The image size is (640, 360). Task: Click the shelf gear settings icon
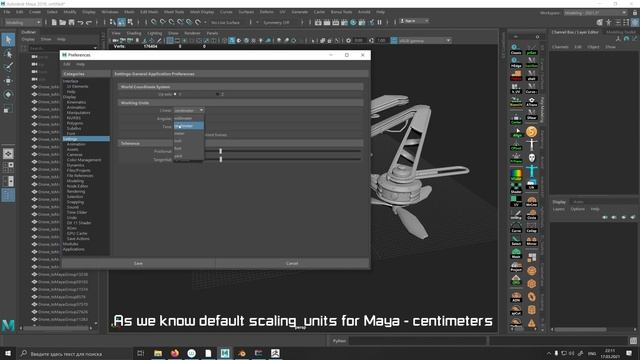(537, 37)
